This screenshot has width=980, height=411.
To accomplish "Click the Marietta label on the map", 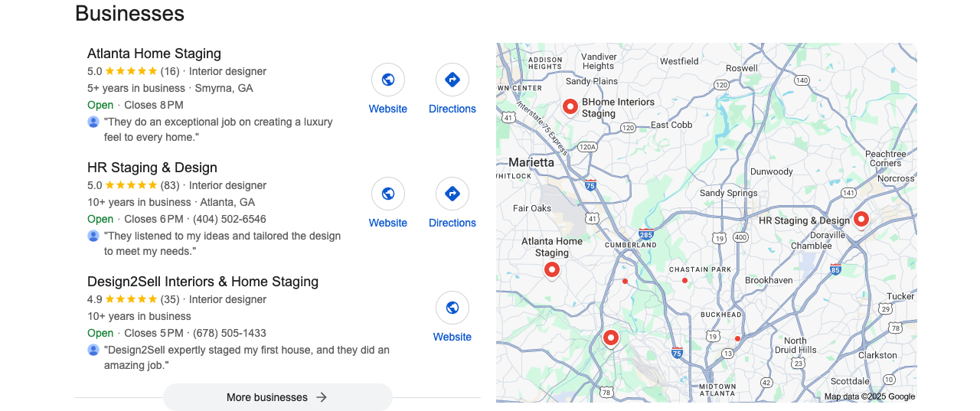I will (x=531, y=162).
